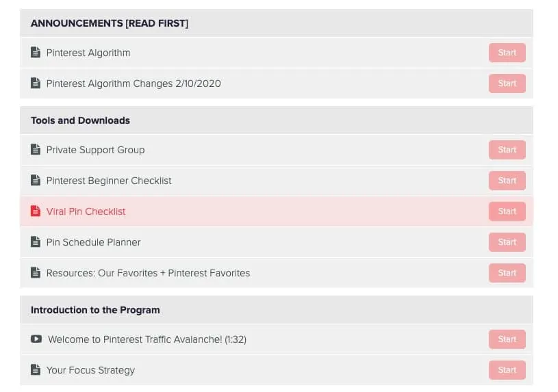558x392 pixels.
Task: Click the red document icon for Viral Pin Checklist
Action: (x=36, y=211)
